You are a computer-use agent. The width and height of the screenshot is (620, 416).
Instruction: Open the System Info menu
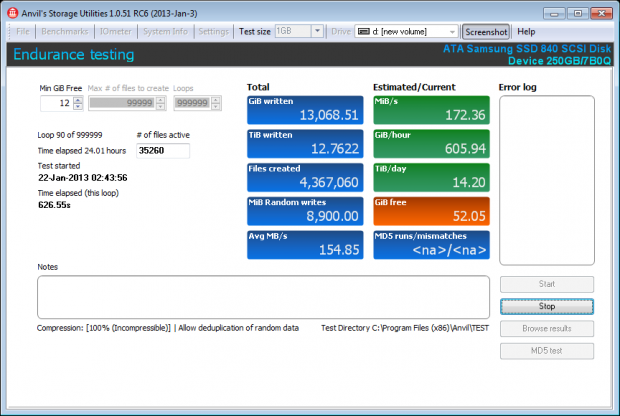point(165,32)
